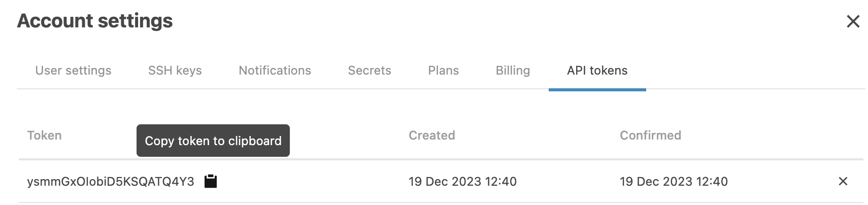Click the blue underline beneath API tokens
This screenshot has height=205, width=868.
point(597,90)
